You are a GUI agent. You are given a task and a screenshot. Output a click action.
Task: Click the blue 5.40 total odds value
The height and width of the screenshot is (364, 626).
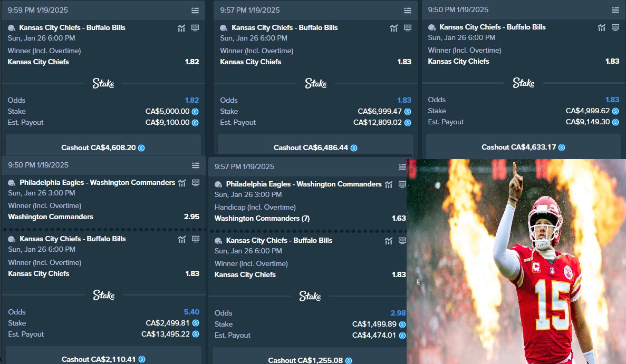[x=191, y=312]
